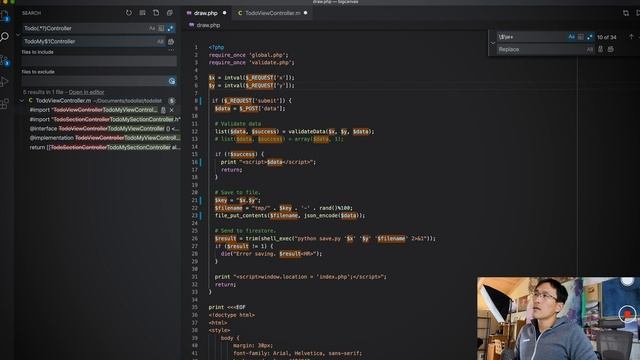The width and height of the screenshot is (640, 360).
Task: Click the '# Validate data' comment line
Action: [x=238, y=124]
